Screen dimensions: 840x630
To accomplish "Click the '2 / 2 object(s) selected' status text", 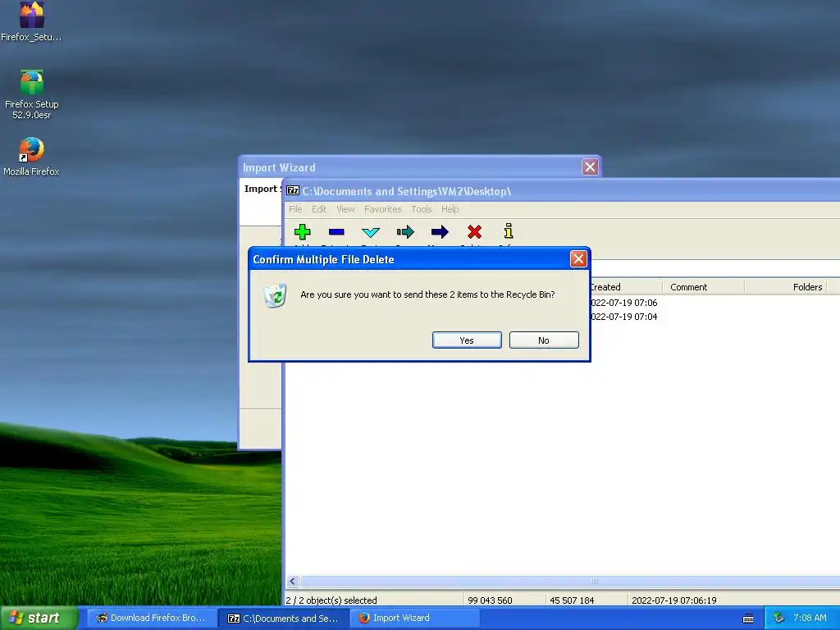I will click(x=331, y=600).
